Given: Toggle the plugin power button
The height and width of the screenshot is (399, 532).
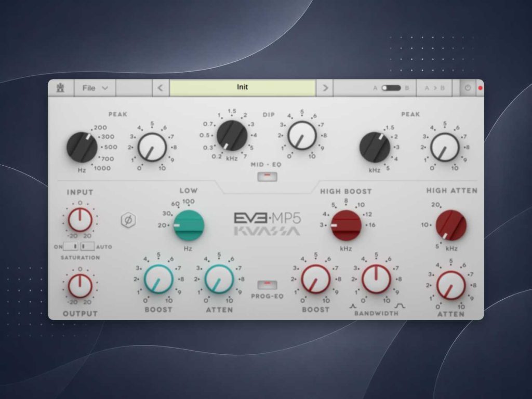Looking at the screenshot, I should [x=468, y=88].
